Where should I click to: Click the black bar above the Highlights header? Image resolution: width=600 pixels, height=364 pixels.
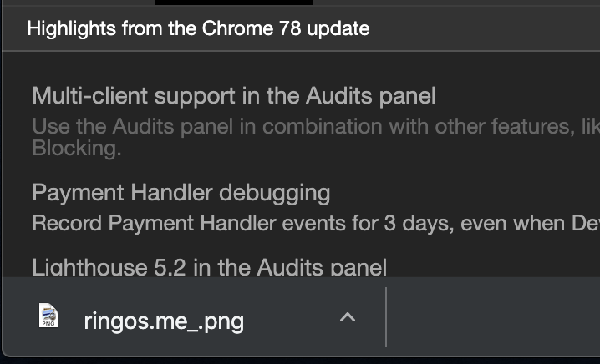click(234, 3)
